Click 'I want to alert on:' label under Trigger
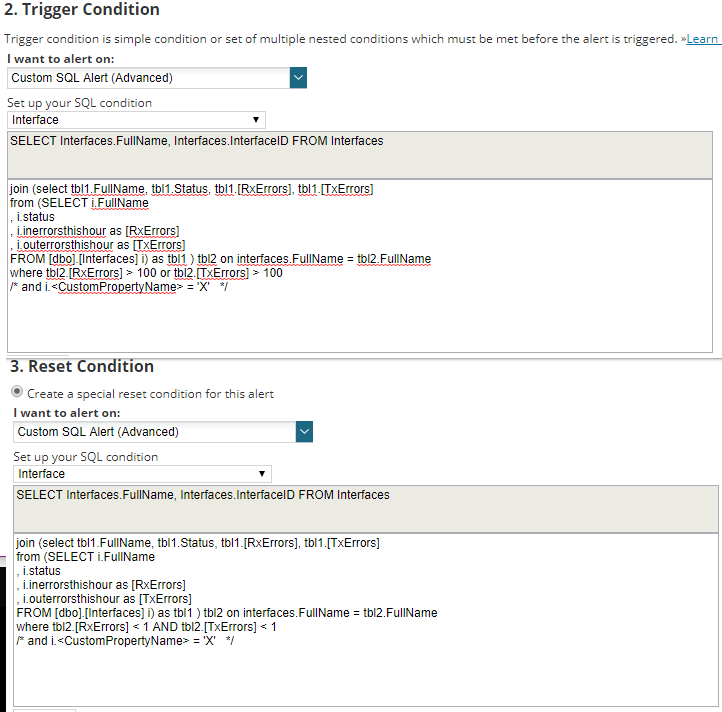Viewport: 722px width, 712px height. [x=61, y=59]
